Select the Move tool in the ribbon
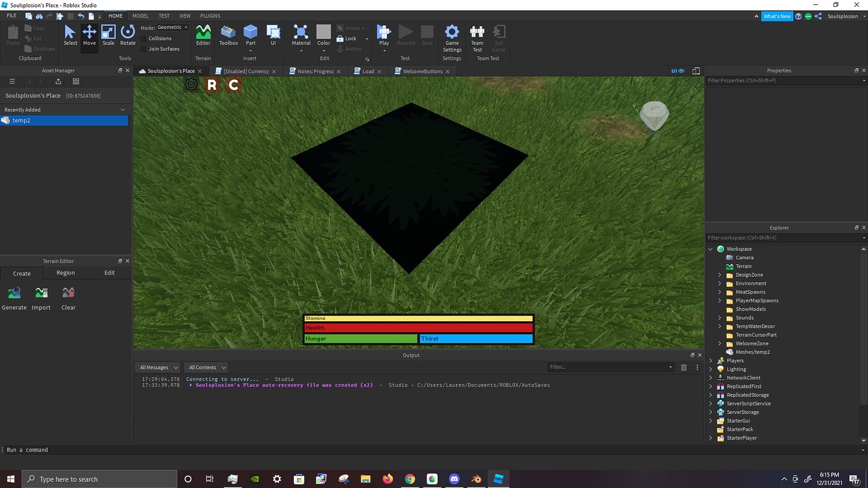Screen dimensions: 868x488 [89, 35]
